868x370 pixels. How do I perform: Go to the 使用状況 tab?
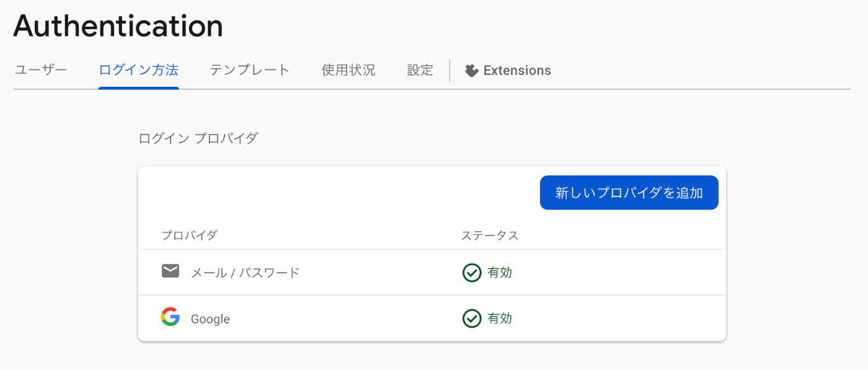click(348, 70)
